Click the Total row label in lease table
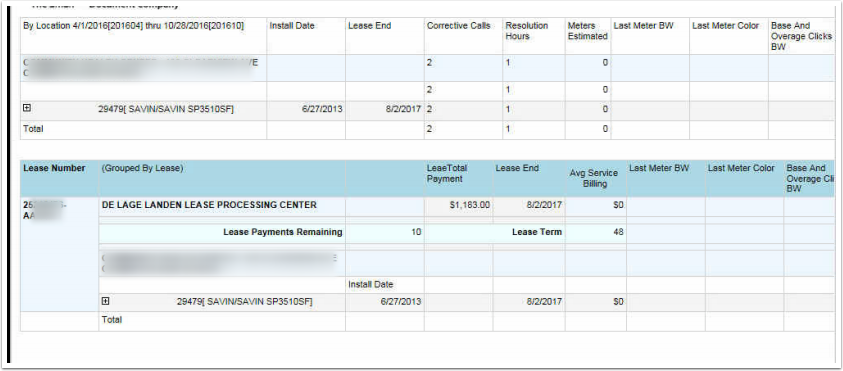The height and width of the screenshot is (371, 843). (x=112, y=320)
